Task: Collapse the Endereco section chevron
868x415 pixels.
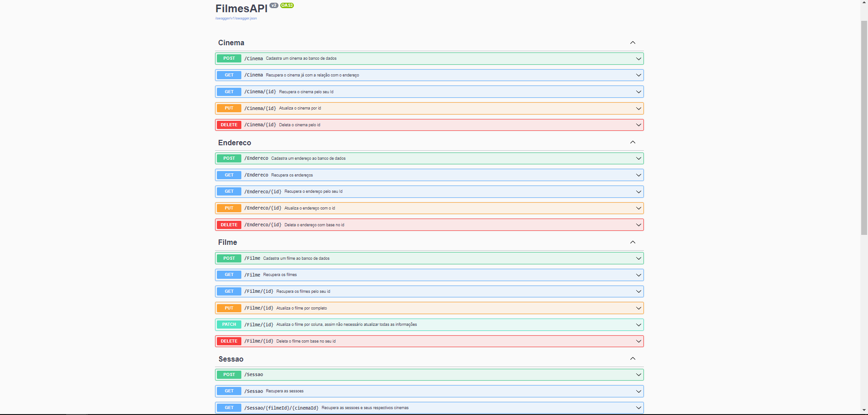Action: [633, 143]
